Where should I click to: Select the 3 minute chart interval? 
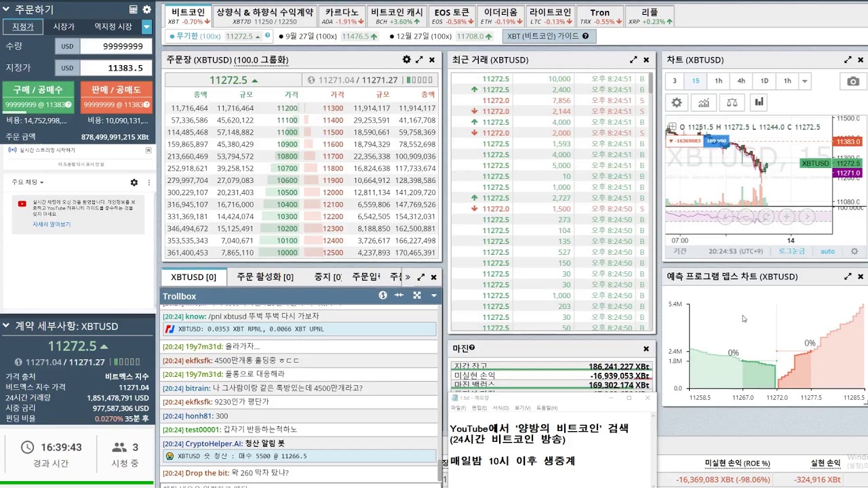(x=674, y=81)
